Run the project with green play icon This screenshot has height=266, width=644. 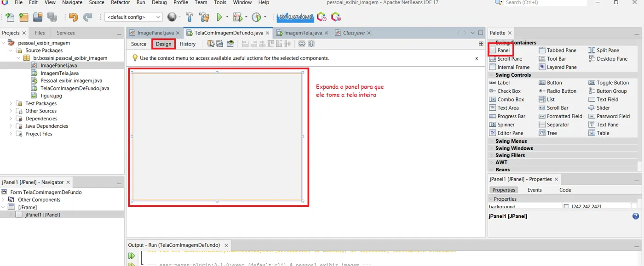click(x=219, y=17)
